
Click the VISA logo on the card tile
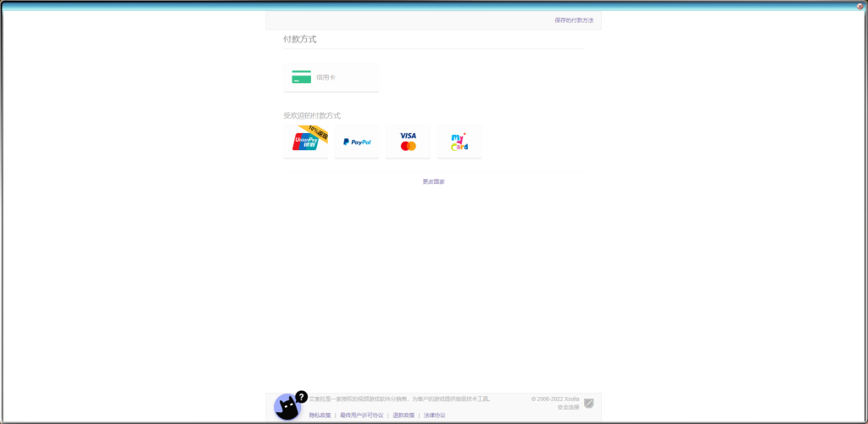coord(408,136)
